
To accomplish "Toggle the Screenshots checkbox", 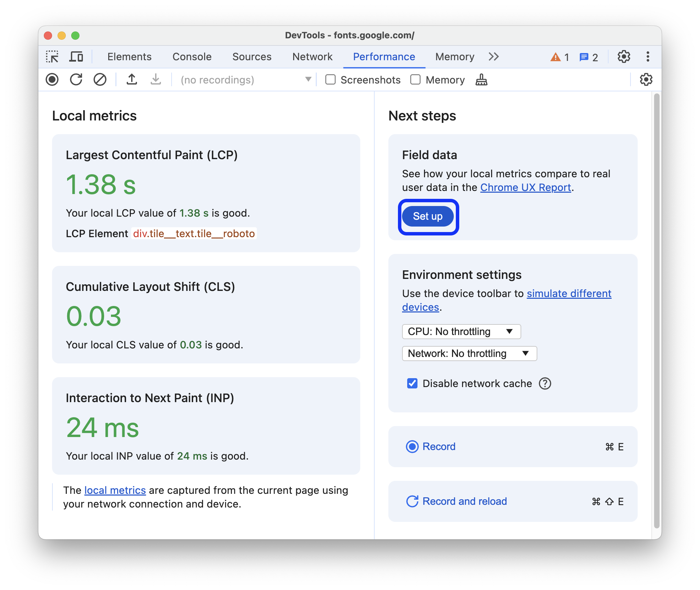I will 330,80.
